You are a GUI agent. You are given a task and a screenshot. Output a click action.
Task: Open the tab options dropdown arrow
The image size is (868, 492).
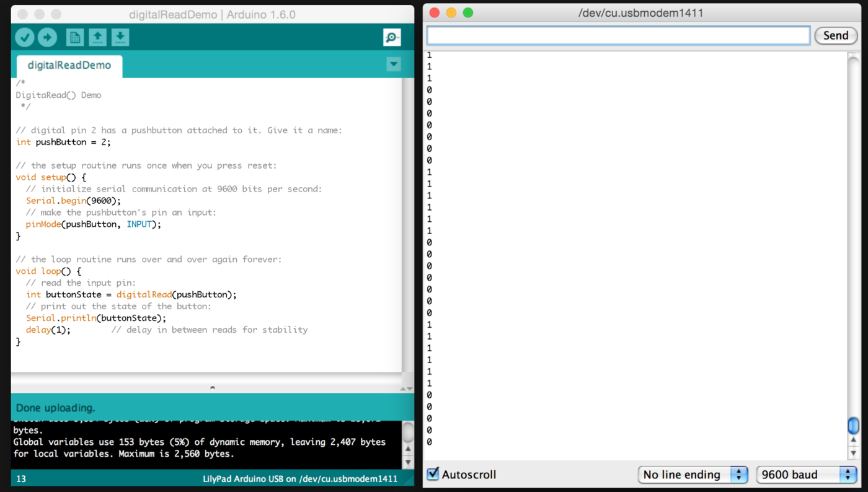tap(393, 64)
